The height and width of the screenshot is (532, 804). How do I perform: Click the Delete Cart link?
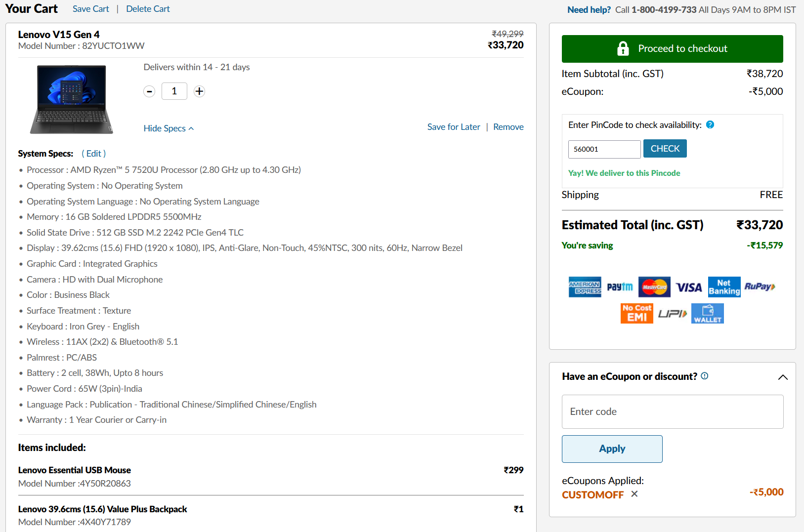point(148,9)
